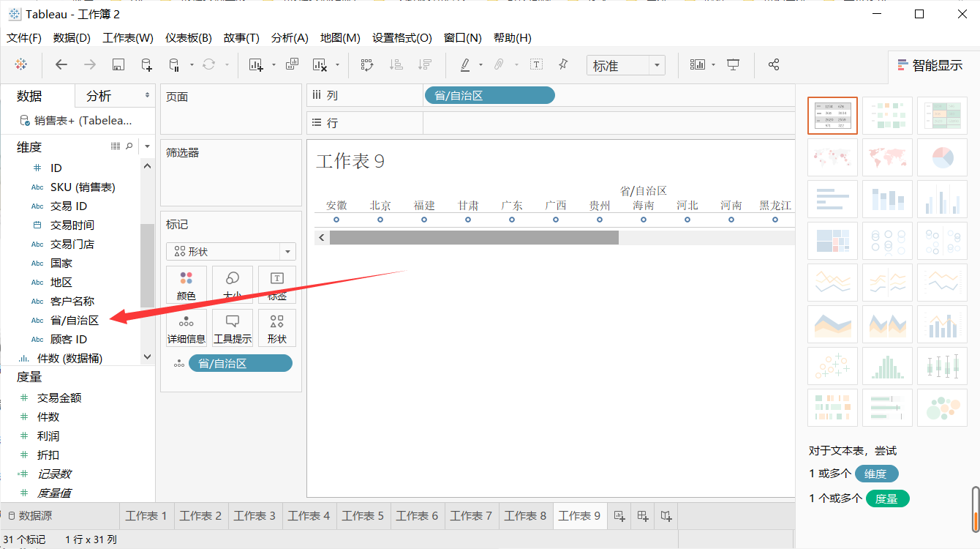Add new data source icon
Image resolution: width=980 pixels, height=549 pixels.
pyautogui.click(x=146, y=65)
